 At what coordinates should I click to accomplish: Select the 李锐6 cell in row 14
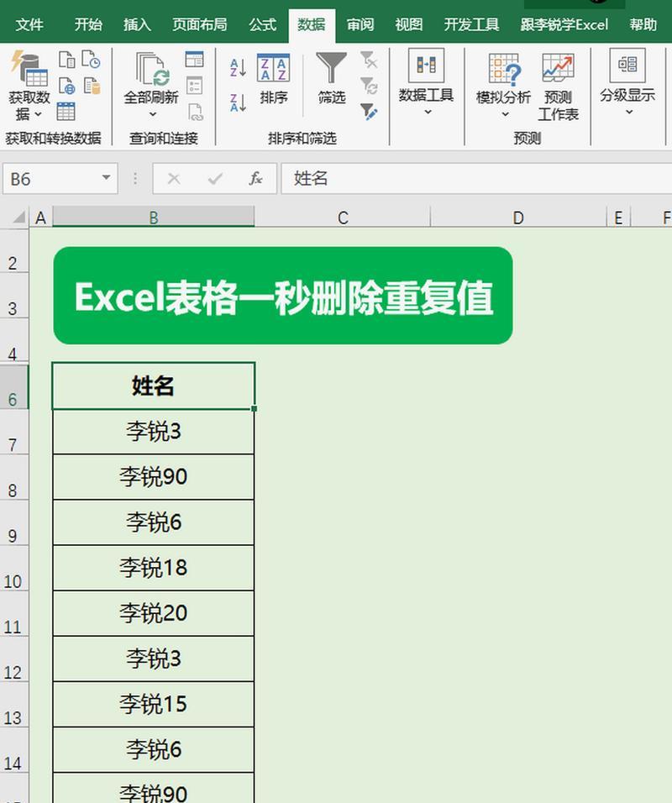pyautogui.click(x=153, y=750)
